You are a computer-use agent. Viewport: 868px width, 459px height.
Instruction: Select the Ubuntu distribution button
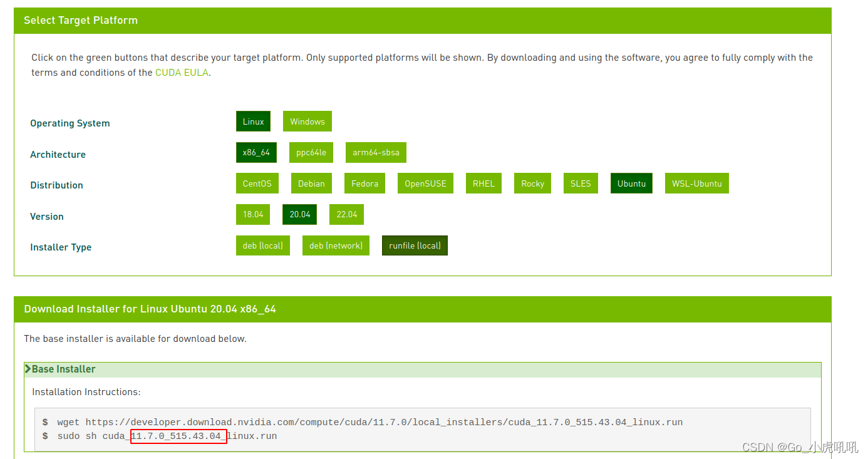(x=631, y=183)
